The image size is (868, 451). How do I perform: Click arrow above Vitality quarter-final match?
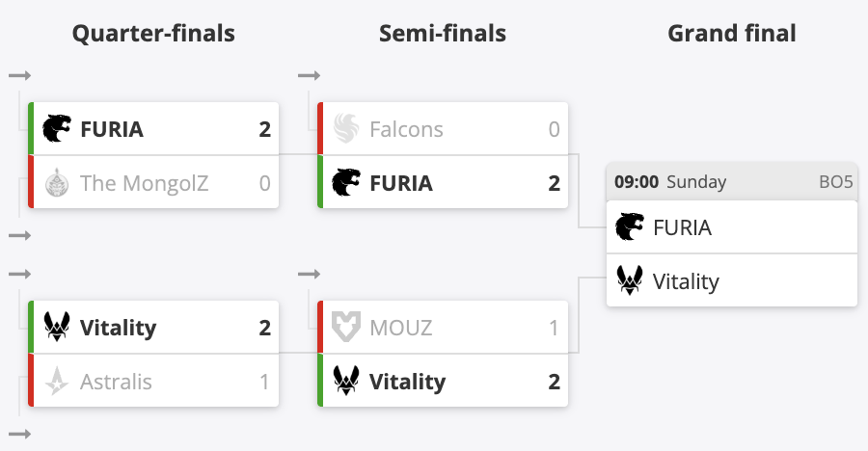(20, 275)
